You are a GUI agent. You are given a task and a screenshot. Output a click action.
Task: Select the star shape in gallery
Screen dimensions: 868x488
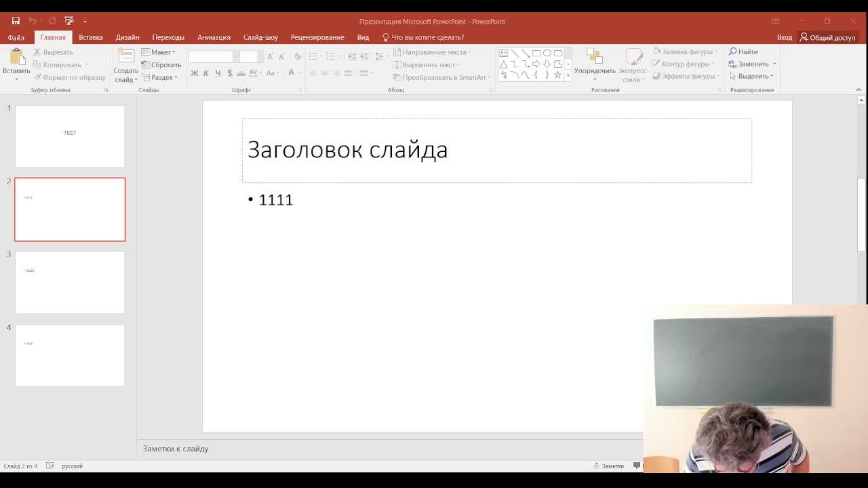[557, 75]
